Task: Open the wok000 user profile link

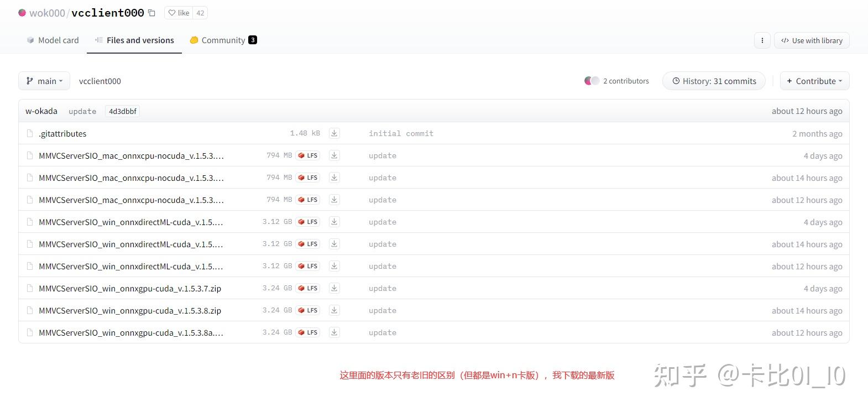Action: (x=47, y=13)
